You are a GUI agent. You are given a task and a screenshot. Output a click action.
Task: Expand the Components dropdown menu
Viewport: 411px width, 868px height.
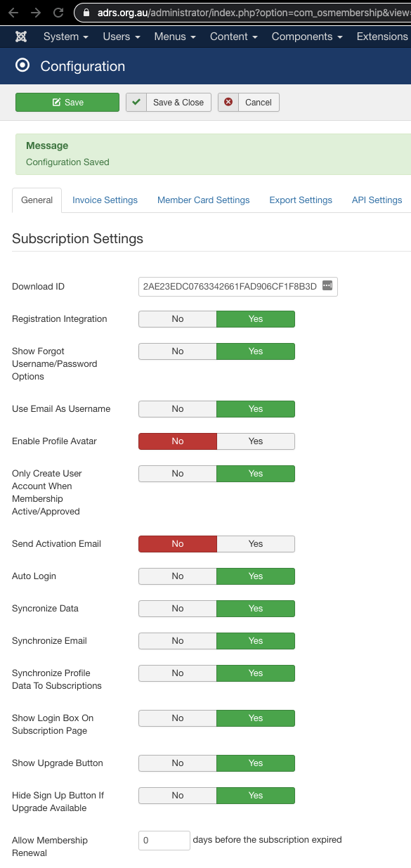307,37
